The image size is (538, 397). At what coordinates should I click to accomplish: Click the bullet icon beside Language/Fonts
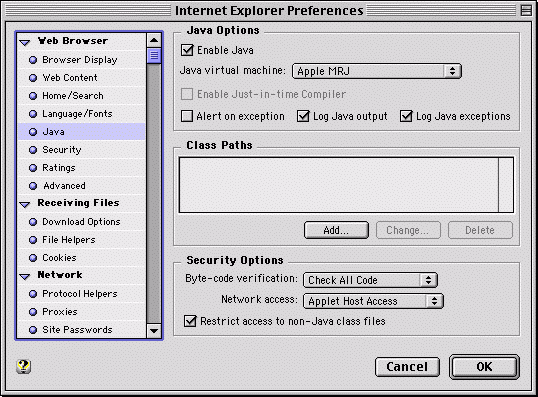point(33,114)
